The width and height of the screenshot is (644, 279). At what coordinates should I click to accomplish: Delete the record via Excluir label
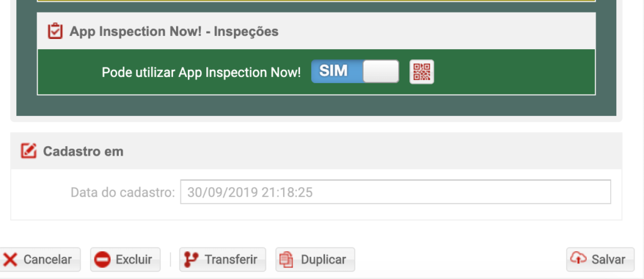pyautogui.click(x=134, y=259)
